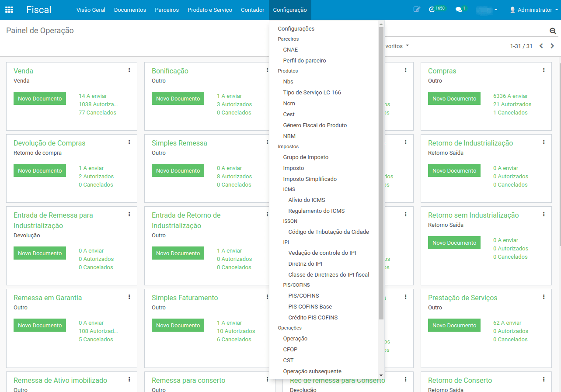
Task: Click dropdown menu scrollbar thumb
Action: point(381,173)
